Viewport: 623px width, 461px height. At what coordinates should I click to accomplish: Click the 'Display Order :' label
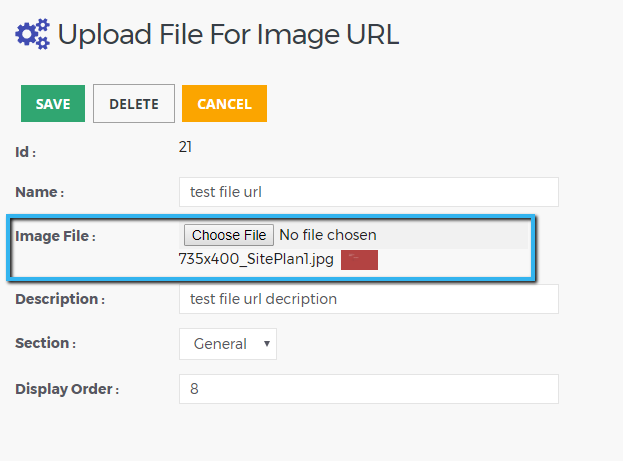(x=67, y=389)
